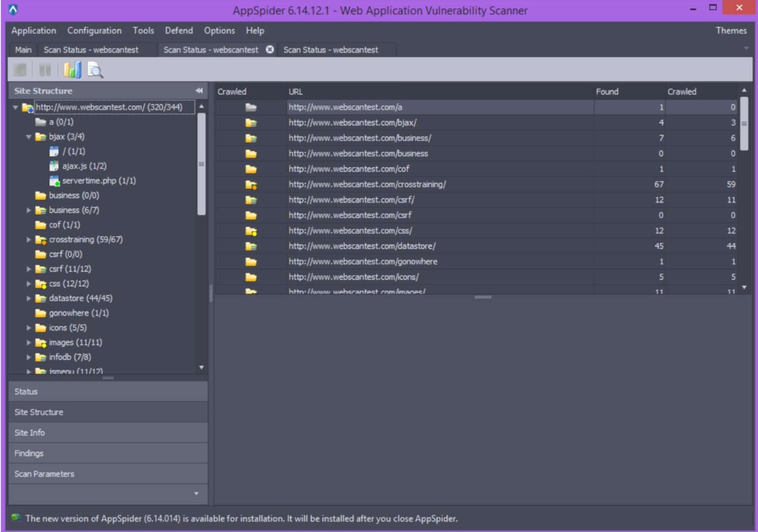Collapse the root webscantest.com tree node

pos(16,107)
